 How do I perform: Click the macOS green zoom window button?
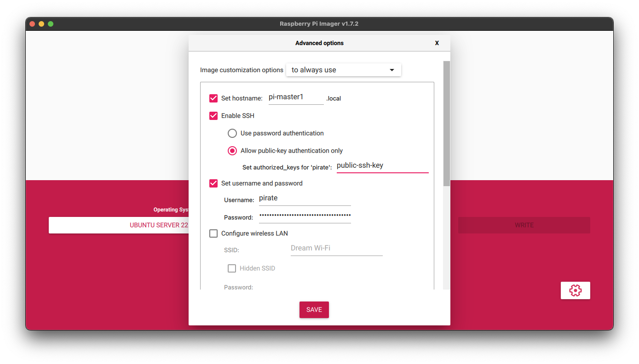[51, 24]
